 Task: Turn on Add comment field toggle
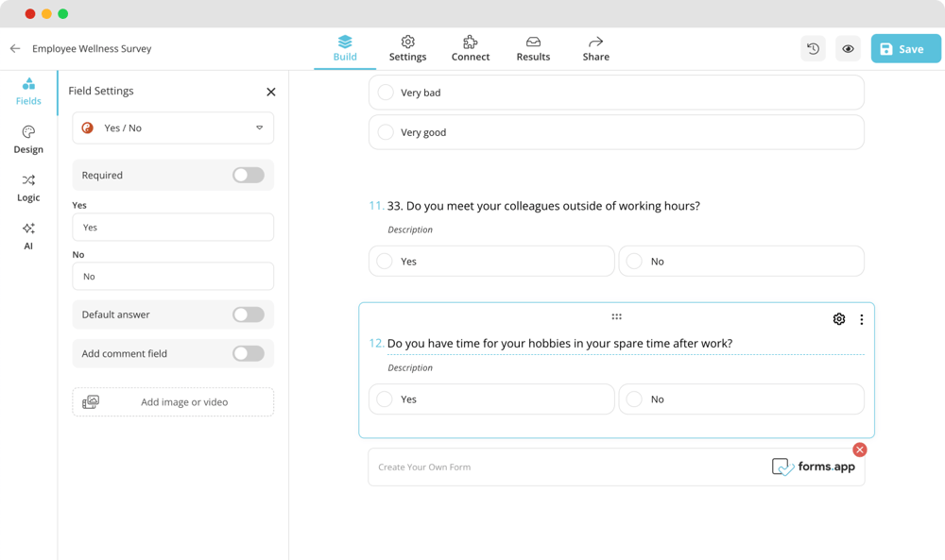click(249, 353)
